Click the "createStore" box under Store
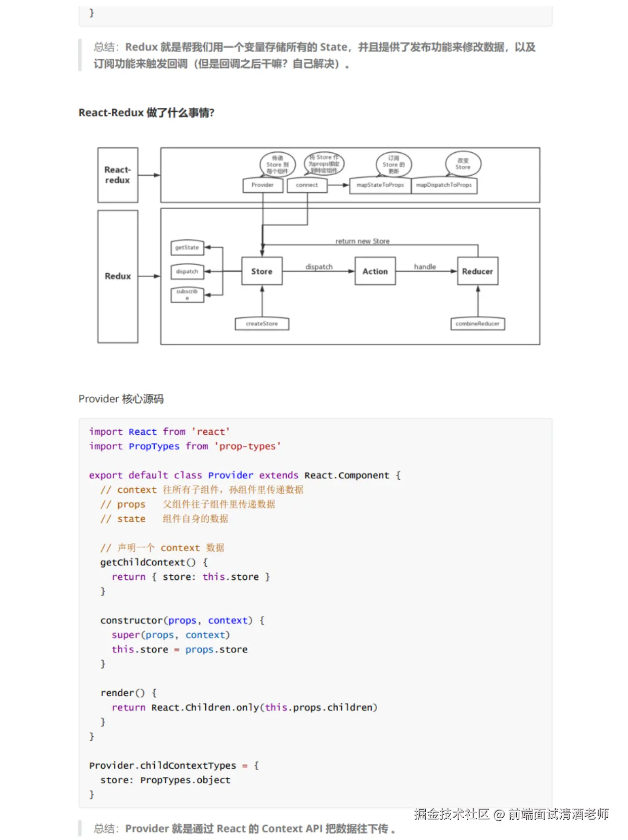The image size is (628, 840). point(262,324)
